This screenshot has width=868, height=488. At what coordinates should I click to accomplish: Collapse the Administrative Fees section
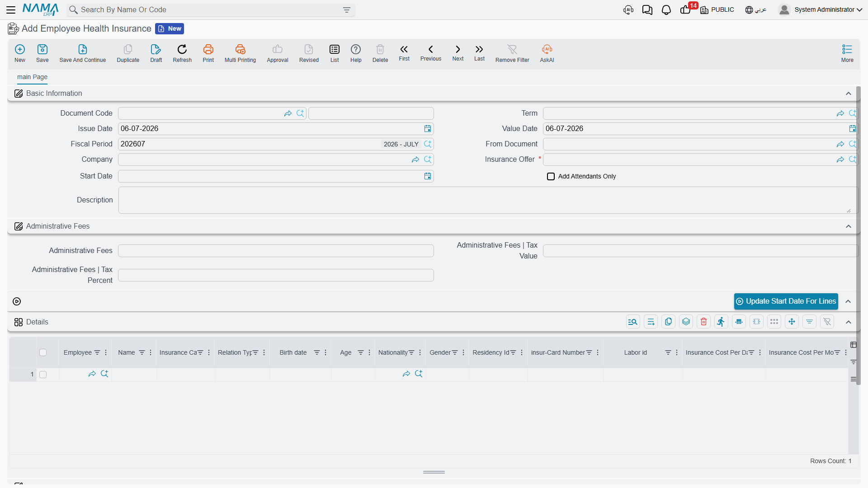tap(848, 226)
